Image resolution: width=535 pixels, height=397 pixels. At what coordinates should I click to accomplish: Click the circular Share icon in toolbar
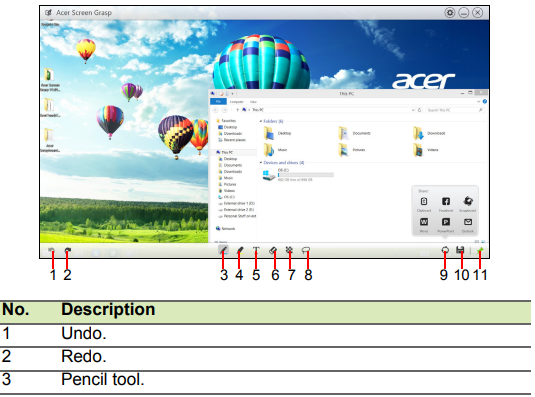[x=445, y=250]
